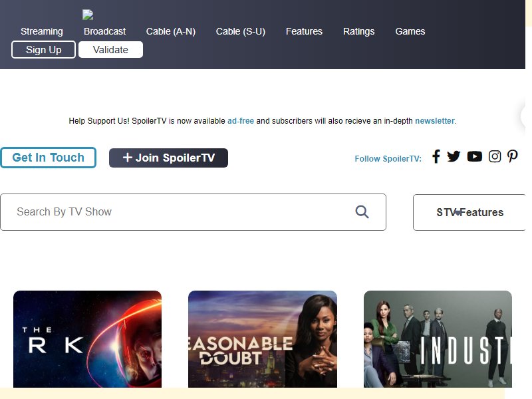Click the magnifying glass search icon
532x399 pixels.
[x=362, y=211]
